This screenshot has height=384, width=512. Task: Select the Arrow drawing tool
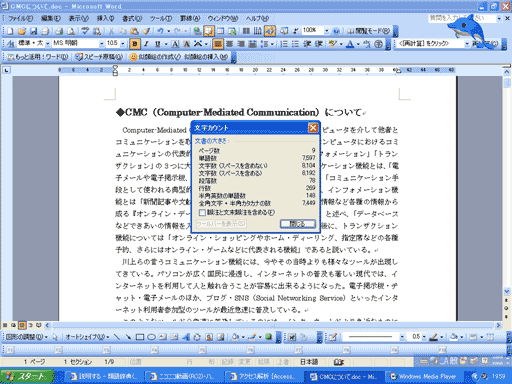[128, 337]
